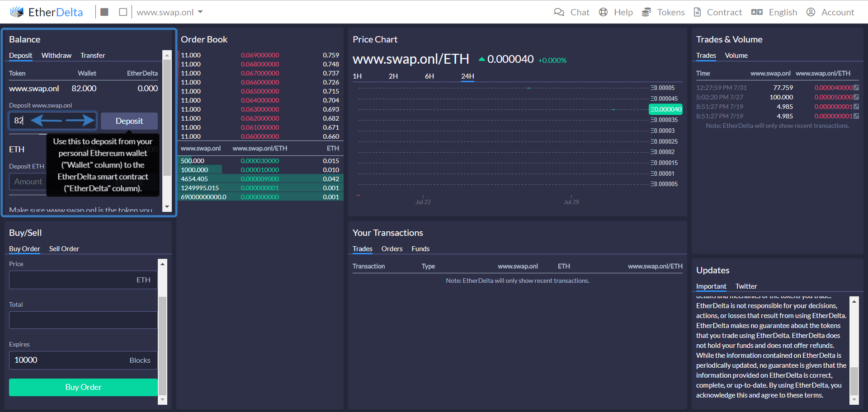Click the Balance panel scroll-down arrow
Image resolution: width=868 pixels, height=412 pixels.
167,207
